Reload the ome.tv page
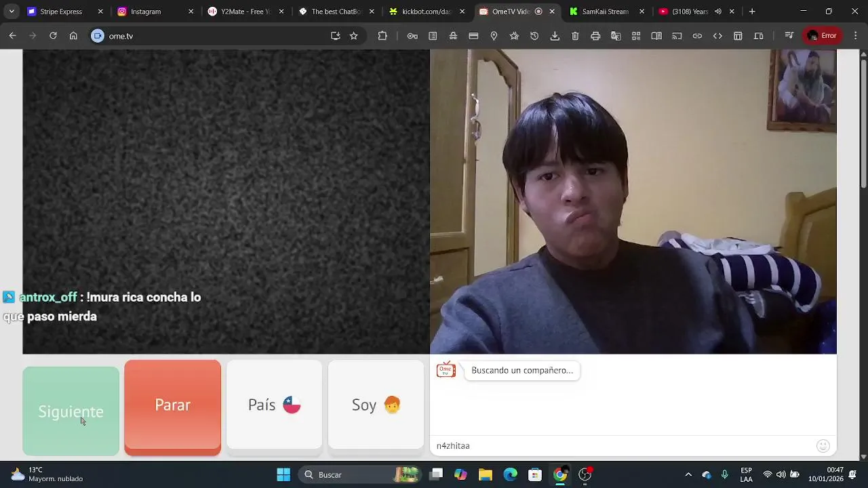The height and width of the screenshot is (488, 868). [53, 36]
